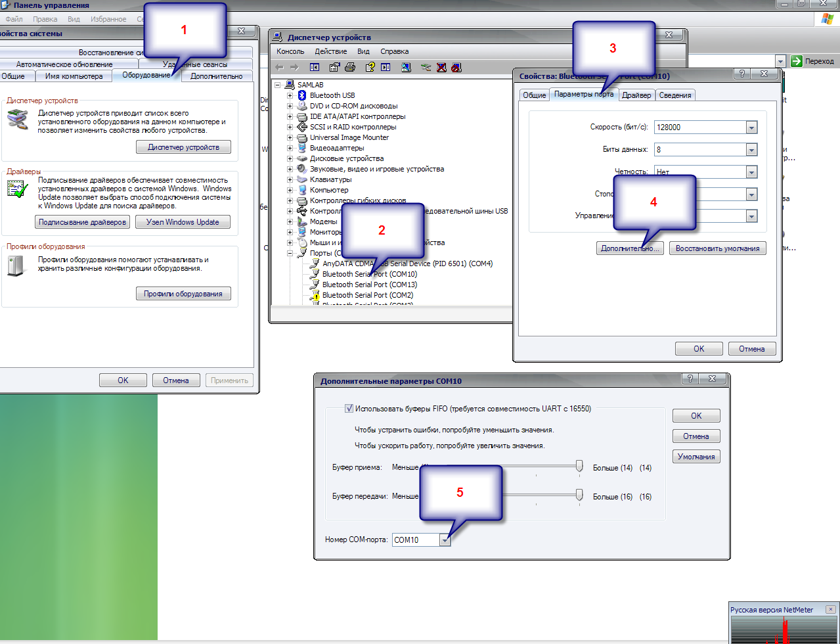Switch to the 'Имя компьютера' tab
Screen dimensions: 840x644
click(74, 76)
